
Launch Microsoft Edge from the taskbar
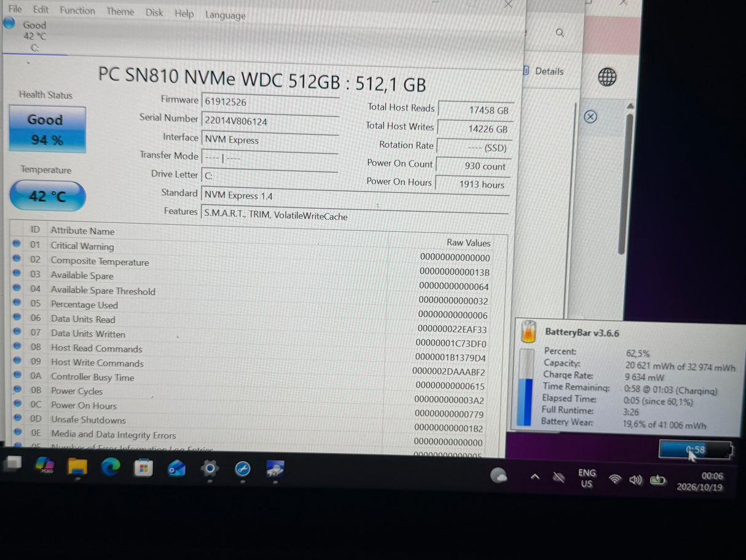[110, 467]
